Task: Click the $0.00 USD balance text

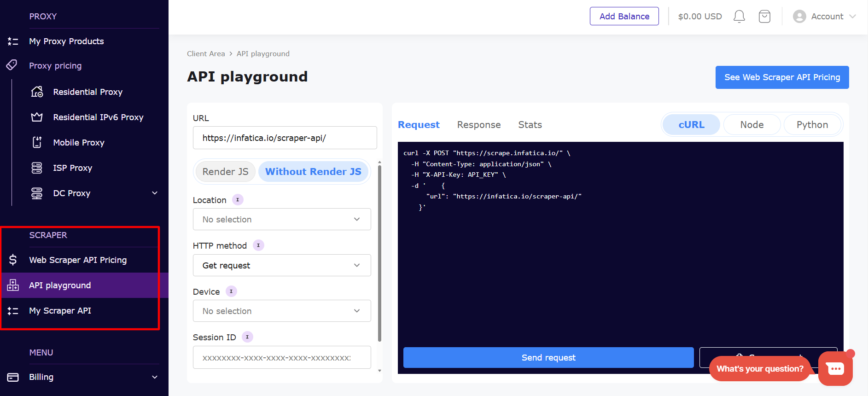Action: (700, 17)
